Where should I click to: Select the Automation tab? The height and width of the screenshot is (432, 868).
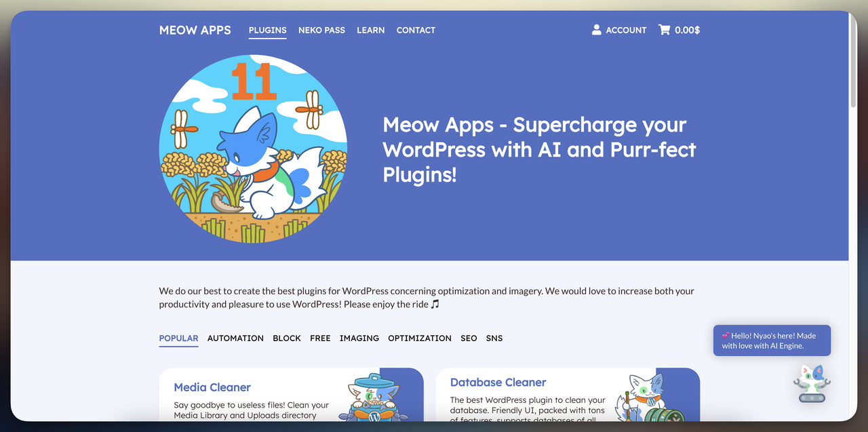coord(235,338)
